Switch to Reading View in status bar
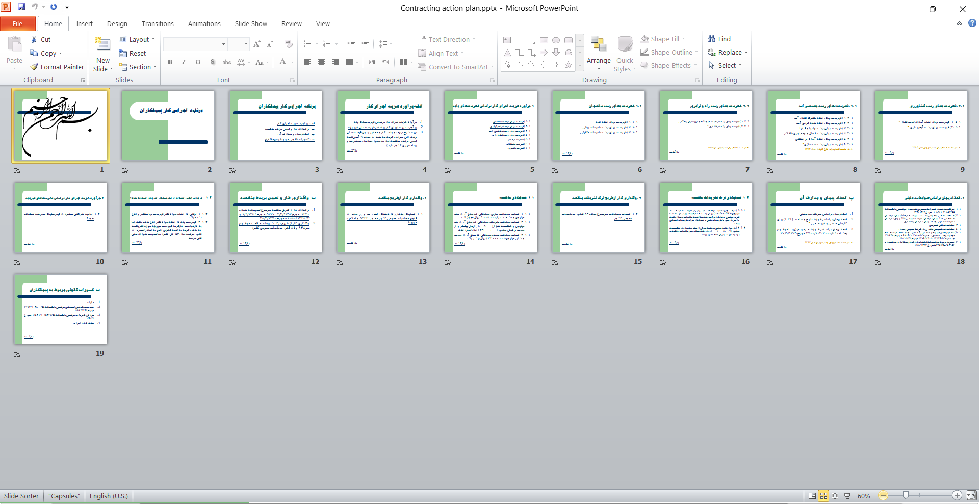The height and width of the screenshot is (504, 980). click(x=835, y=496)
